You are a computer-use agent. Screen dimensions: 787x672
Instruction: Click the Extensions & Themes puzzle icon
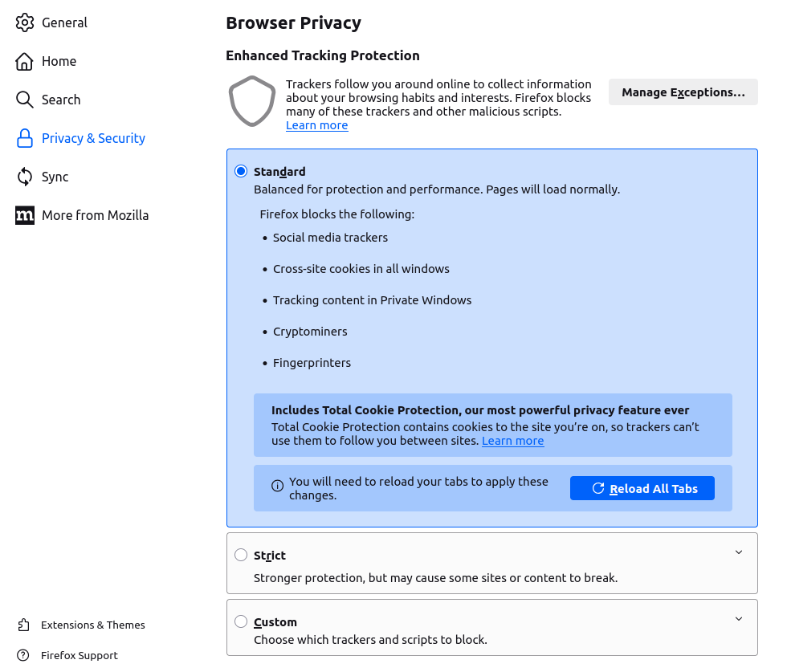pyautogui.click(x=23, y=625)
